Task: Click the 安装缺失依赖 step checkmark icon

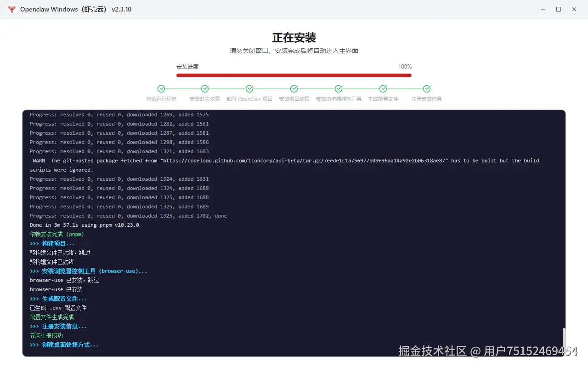Action: pyautogui.click(x=205, y=89)
